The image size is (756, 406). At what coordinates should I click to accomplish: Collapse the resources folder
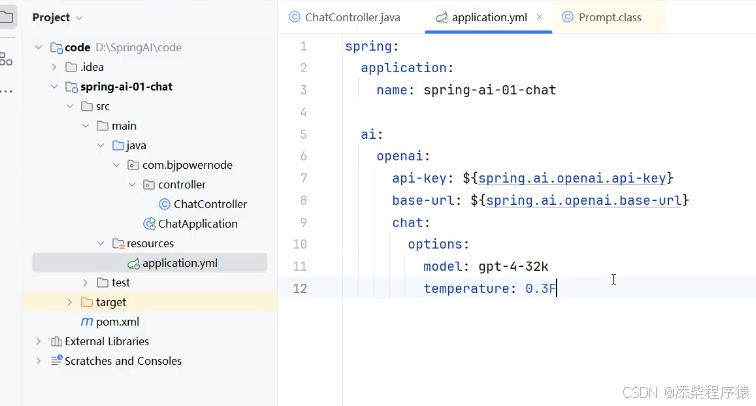[101, 244]
